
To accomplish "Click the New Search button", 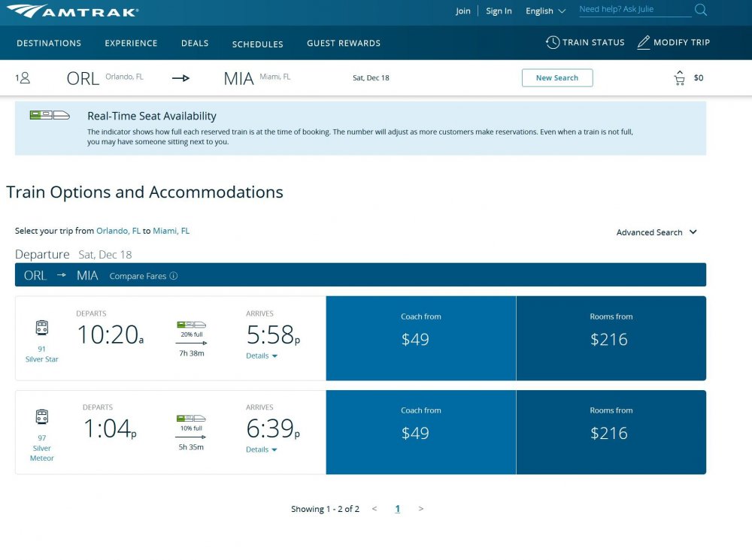I will tap(557, 77).
